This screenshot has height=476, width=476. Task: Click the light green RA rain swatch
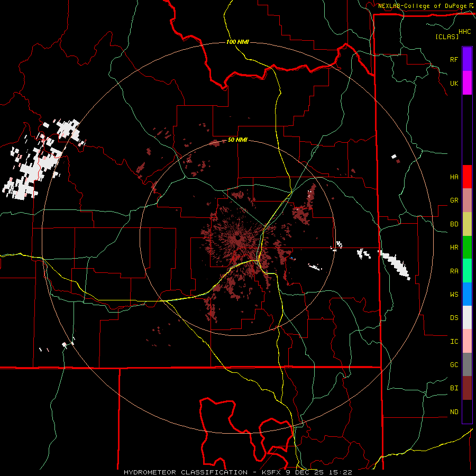467,271
